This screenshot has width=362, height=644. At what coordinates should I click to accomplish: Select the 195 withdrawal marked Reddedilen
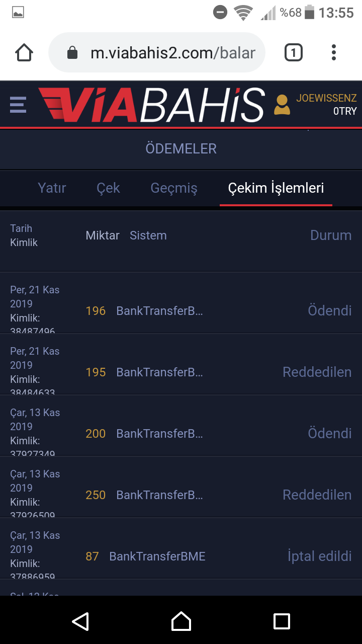click(181, 372)
